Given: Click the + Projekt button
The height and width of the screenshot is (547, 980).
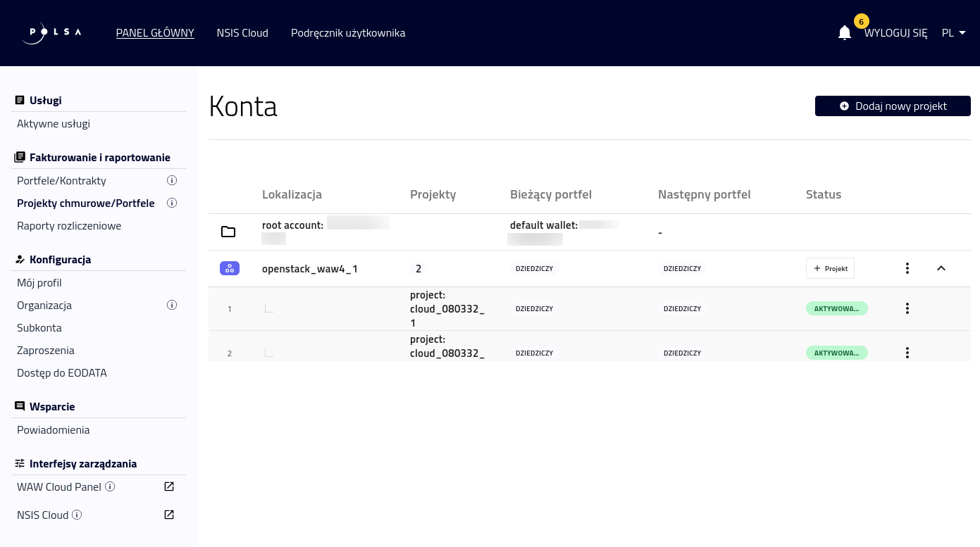Looking at the screenshot, I should pos(830,268).
